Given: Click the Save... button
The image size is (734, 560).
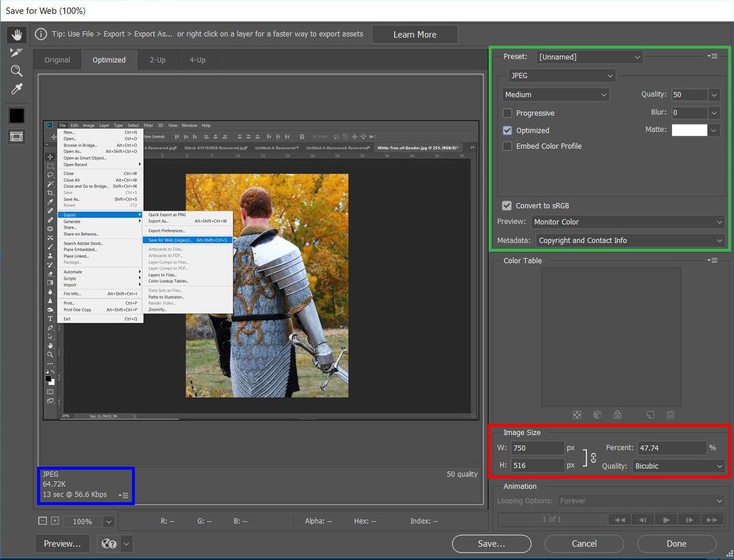Looking at the screenshot, I should 491,544.
